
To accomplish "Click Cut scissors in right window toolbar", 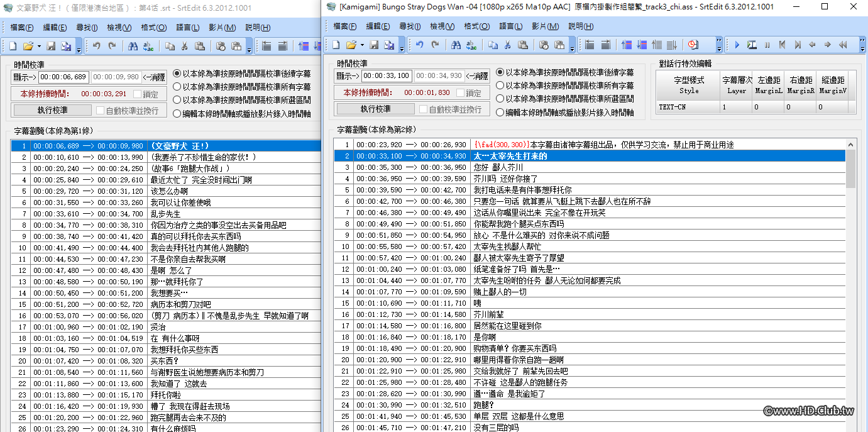I will (508, 45).
